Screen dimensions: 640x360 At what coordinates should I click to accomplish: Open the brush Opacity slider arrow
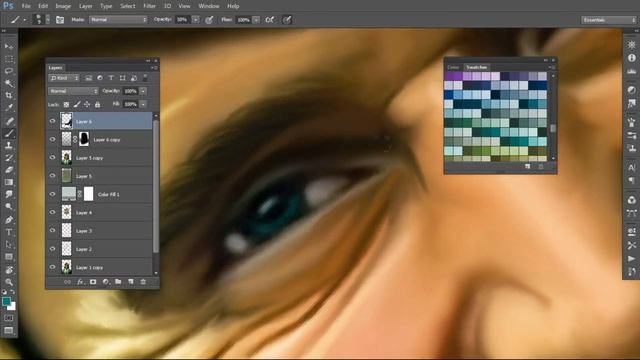point(196,20)
